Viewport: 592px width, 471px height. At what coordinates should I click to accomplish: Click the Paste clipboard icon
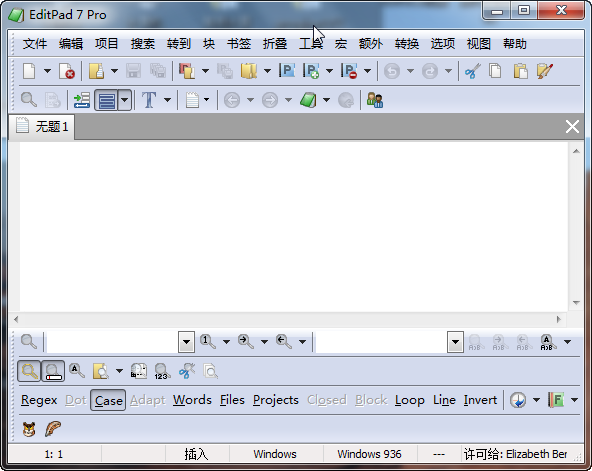pyautogui.click(x=520, y=71)
